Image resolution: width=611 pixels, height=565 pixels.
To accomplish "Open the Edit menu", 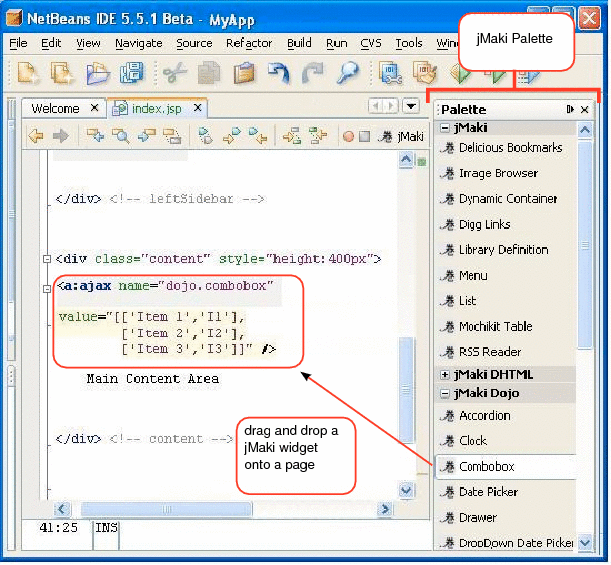I will click(51, 43).
